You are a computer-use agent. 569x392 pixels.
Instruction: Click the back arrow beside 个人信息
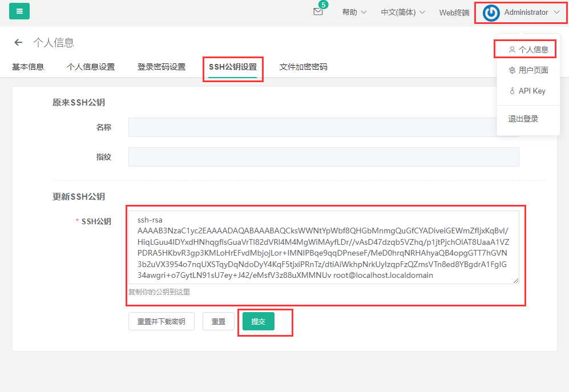pyautogui.click(x=17, y=43)
